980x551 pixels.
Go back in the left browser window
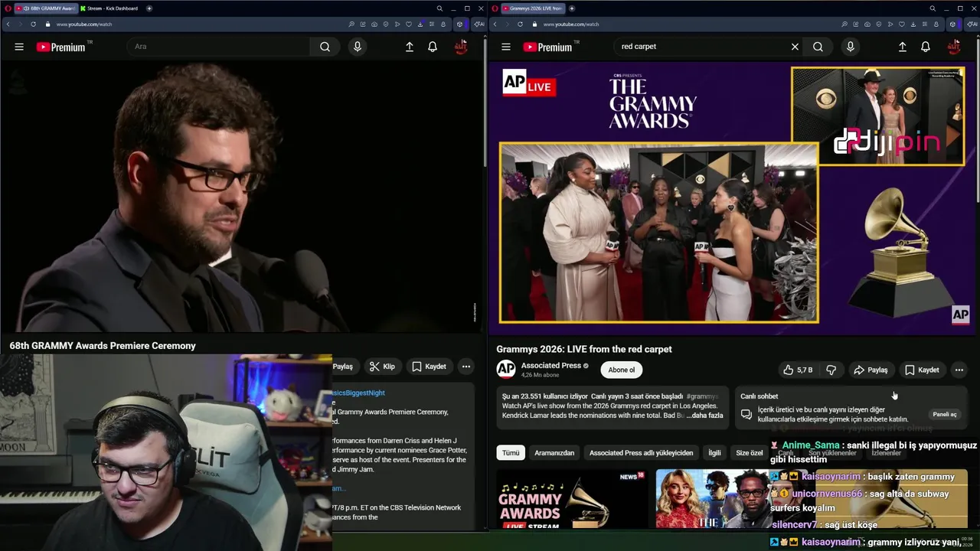[8, 24]
